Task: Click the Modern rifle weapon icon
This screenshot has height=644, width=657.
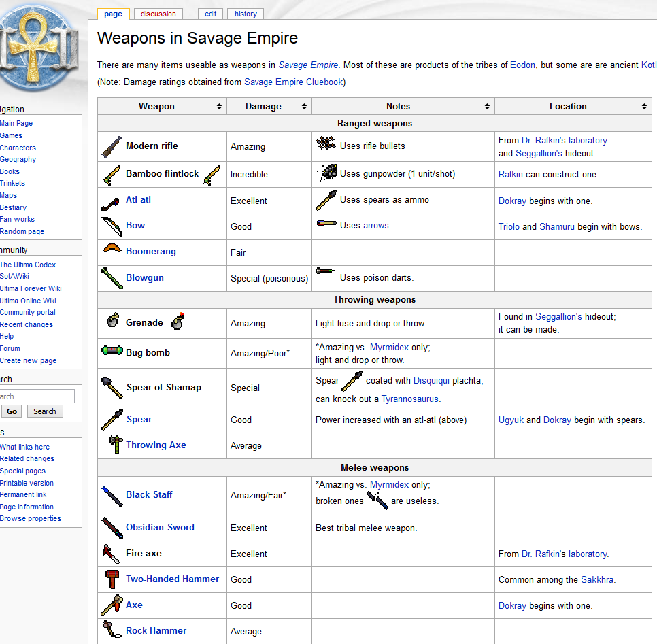Action: (112, 147)
